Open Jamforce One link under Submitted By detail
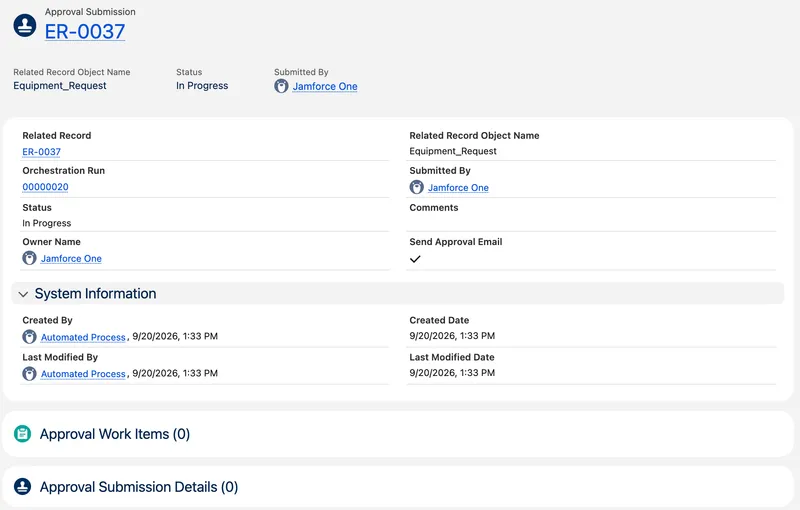The height and width of the screenshot is (510, 800). [458, 188]
